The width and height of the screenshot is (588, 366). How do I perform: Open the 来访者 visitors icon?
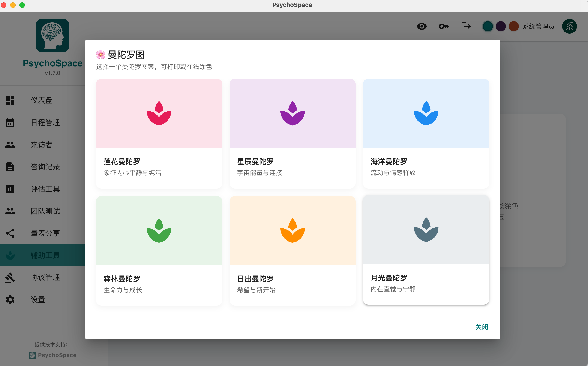click(10, 145)
